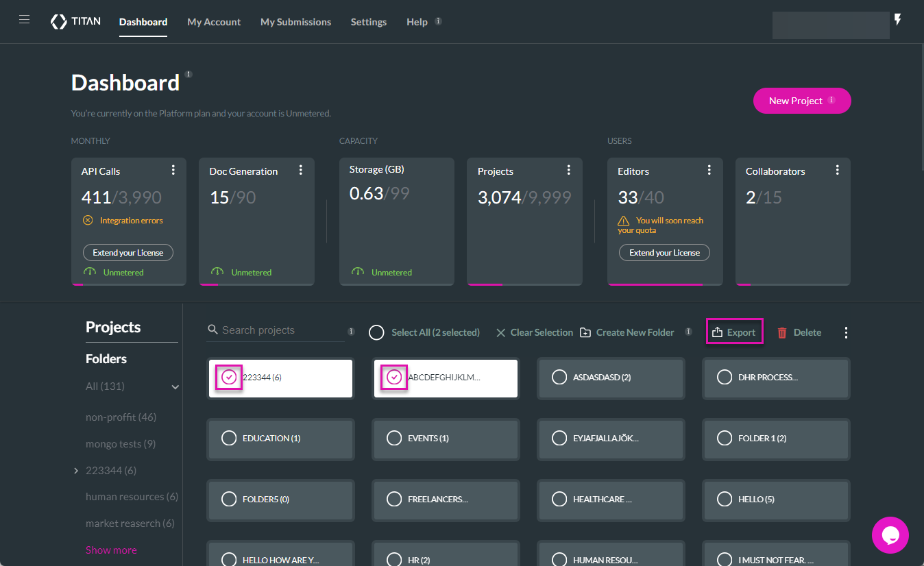
Task: Switch to the My Submissions tab
Action: 295,22
